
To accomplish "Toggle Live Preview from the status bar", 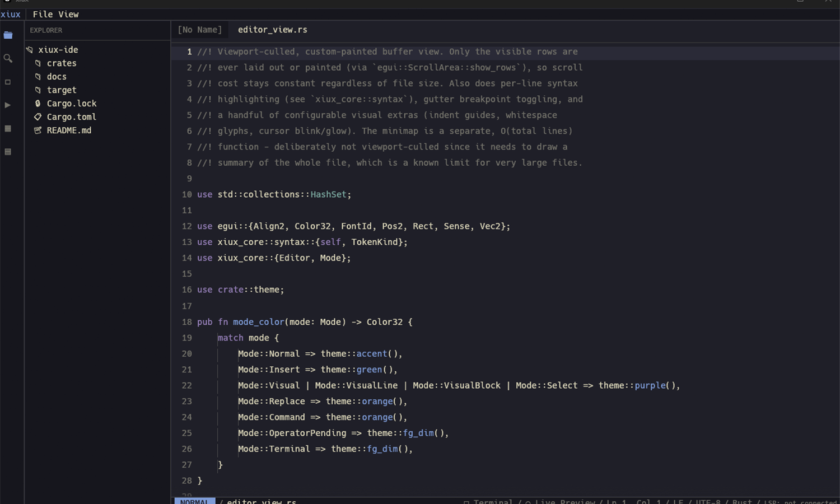I will (x=560, y=501).
